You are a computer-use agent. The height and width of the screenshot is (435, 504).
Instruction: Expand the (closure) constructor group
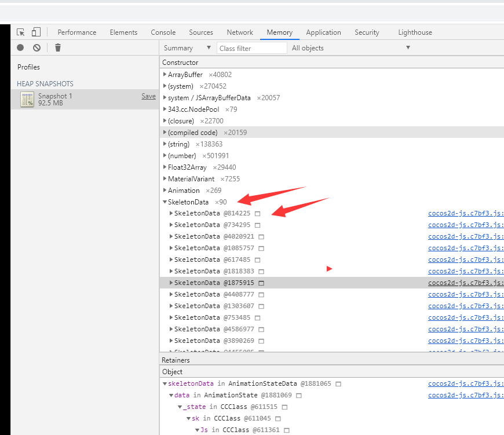[x=165, y=121]
